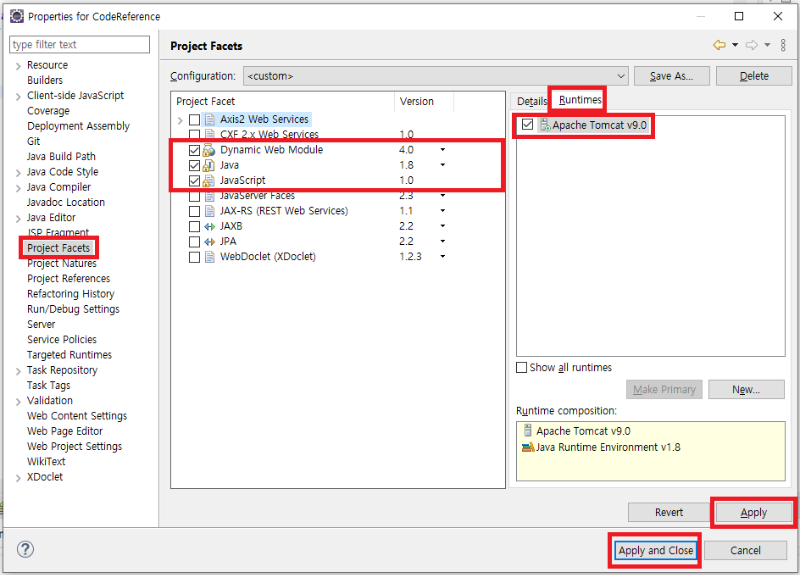Expand the Validation node
This screenshot has width=800, height=575.
click(18, 402)
